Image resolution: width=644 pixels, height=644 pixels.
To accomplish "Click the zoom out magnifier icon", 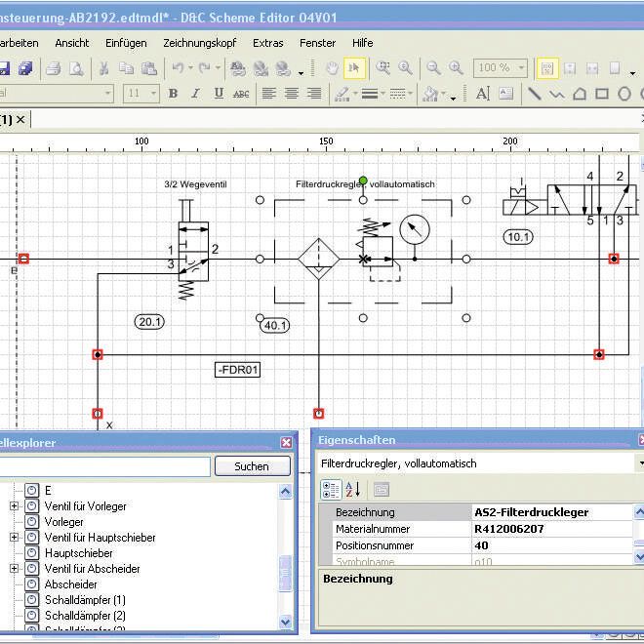I will pos(434,68).
